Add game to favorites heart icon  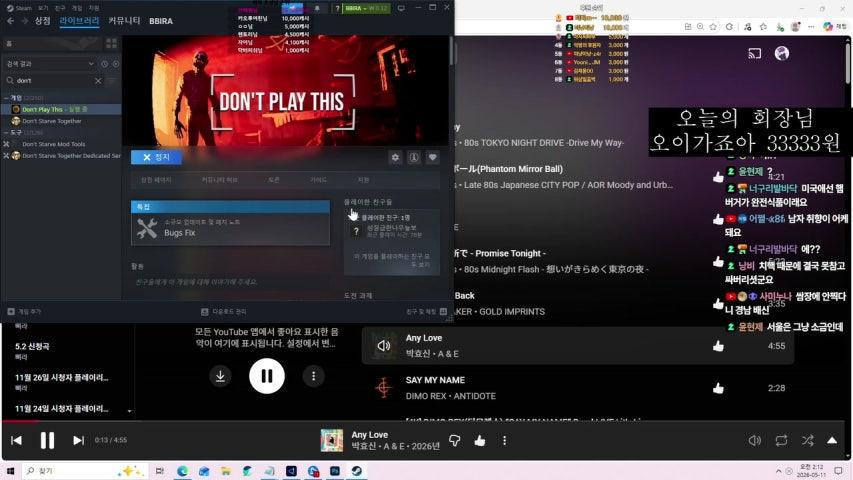tap(432, 157)
